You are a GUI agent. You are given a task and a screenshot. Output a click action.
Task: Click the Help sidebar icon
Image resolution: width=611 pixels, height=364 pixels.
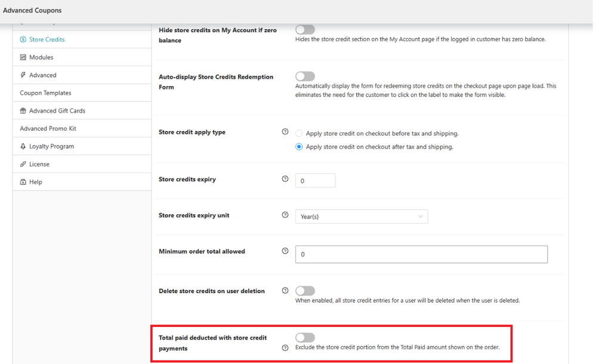[23, 182]
